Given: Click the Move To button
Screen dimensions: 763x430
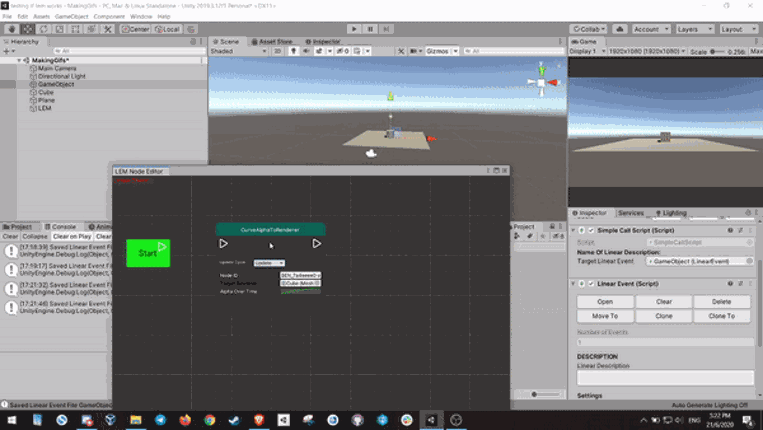Looking at the screenshot, I should pyautogui.click(x=605, y=316).
